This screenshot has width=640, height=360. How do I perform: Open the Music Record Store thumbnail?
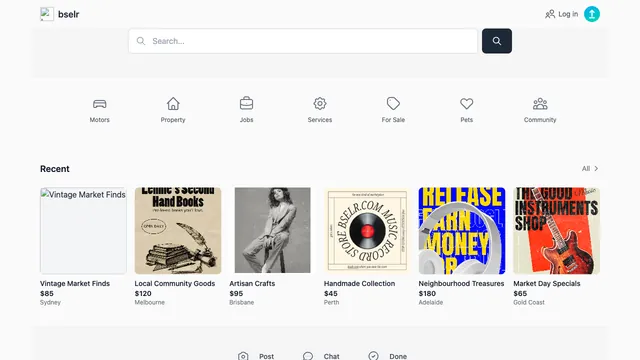coord(367,231)
